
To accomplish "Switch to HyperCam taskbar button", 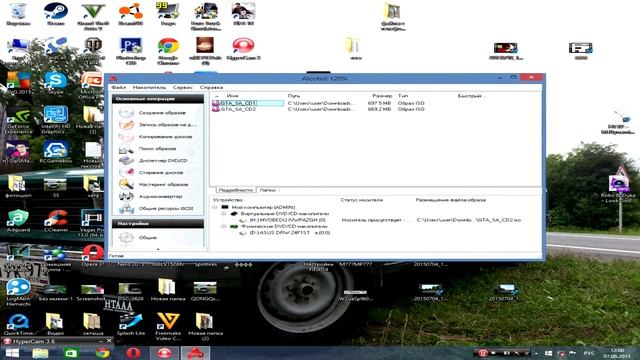I will pyautogui.click(x=164, y=353).
